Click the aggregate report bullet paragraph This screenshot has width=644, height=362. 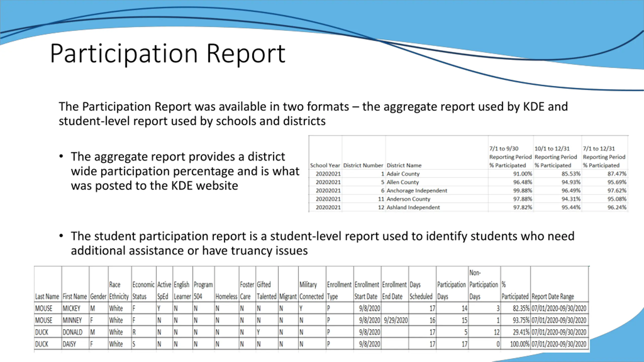[x=185, y=171]
